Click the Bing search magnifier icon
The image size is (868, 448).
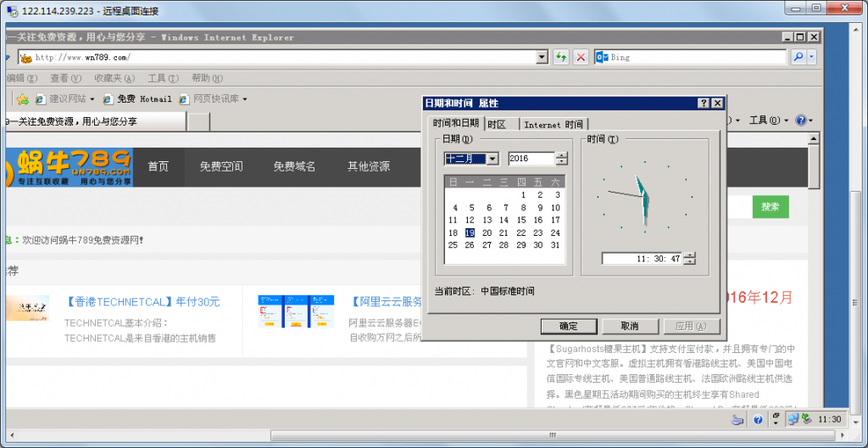click(x=798, y=57)
